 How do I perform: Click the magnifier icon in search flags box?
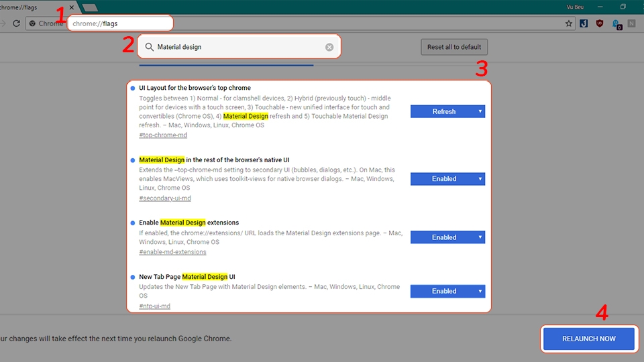pos(150,47)
